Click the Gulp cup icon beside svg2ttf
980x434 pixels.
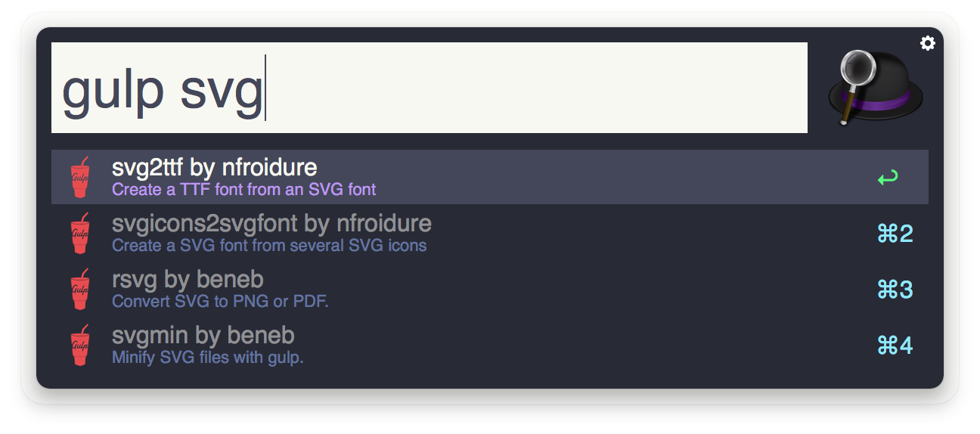click(x=80, y=178)
